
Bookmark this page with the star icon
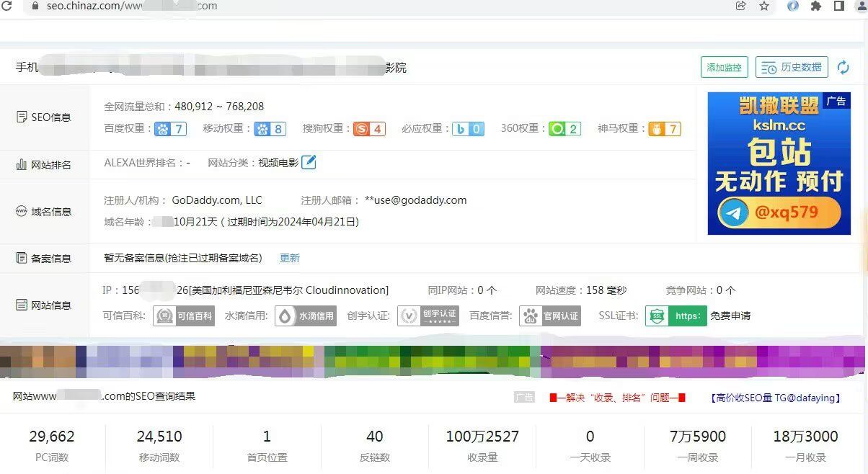pyautogui.click(x=764, y=6)
